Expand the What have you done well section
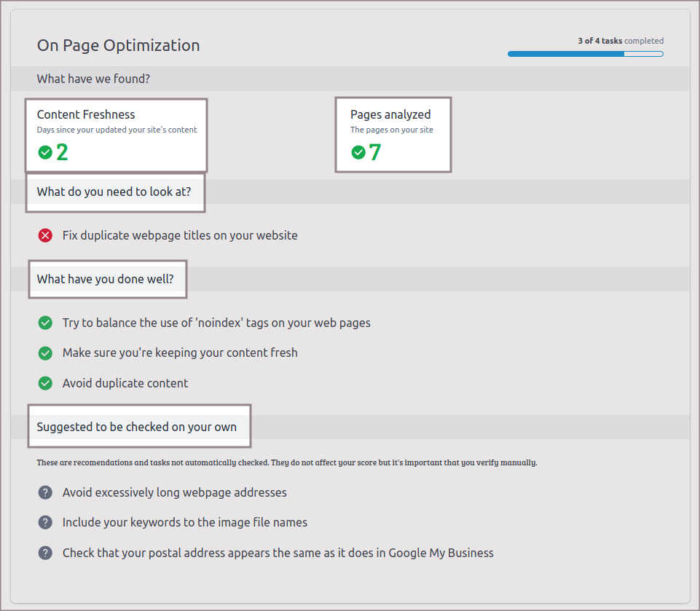Screen dimensions: 700x611 pyautogui.click(x=106, y=279)
